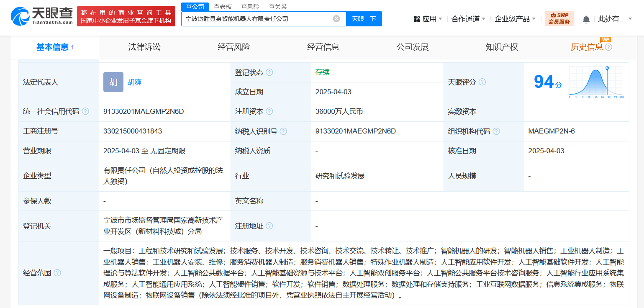Viewport: 644px width, 308px height.
Task: Click help icon next to 历史信息
Action: [x=609, y=47]
